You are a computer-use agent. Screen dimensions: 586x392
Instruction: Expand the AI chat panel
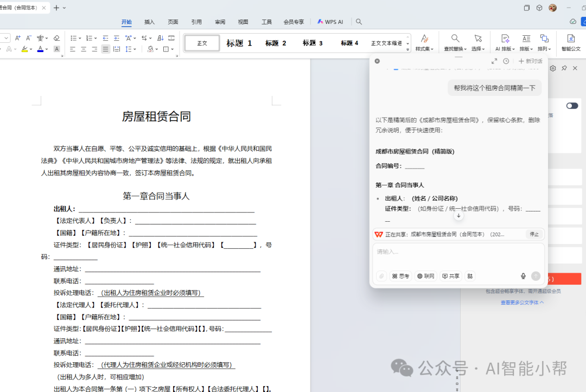click(494, 61)
